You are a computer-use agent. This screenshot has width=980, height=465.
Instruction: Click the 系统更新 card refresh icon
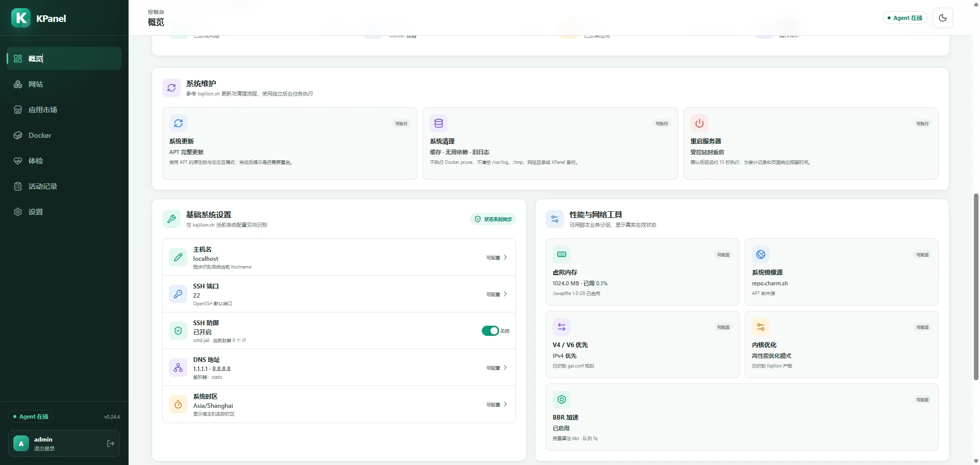click(x=178, y=123)
